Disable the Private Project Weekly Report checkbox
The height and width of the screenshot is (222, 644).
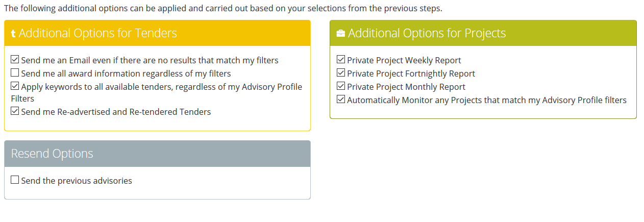pyautogui.click(x=341, y=60)
